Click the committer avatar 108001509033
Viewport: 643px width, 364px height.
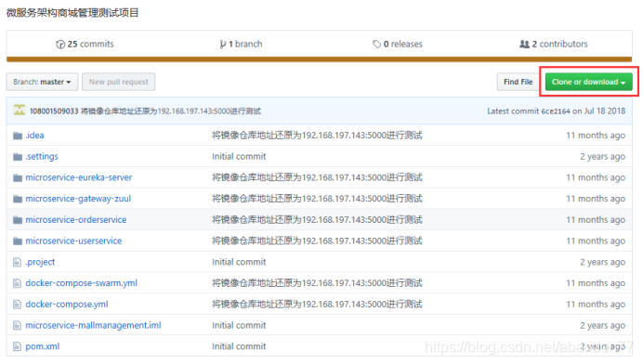20,110
